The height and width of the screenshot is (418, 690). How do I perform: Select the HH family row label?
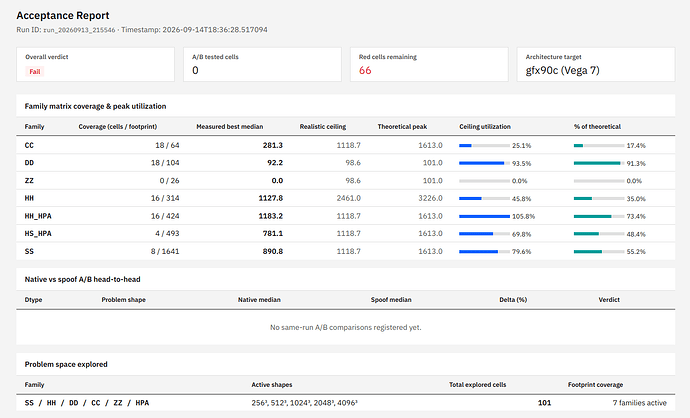click(x=29, y=198)
